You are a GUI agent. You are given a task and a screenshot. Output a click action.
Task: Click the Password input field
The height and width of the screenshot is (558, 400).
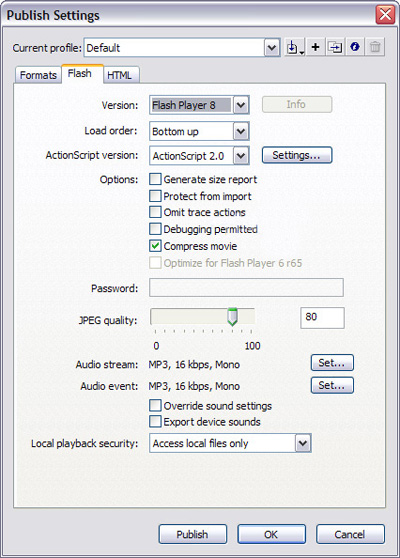tap(246, 288)
